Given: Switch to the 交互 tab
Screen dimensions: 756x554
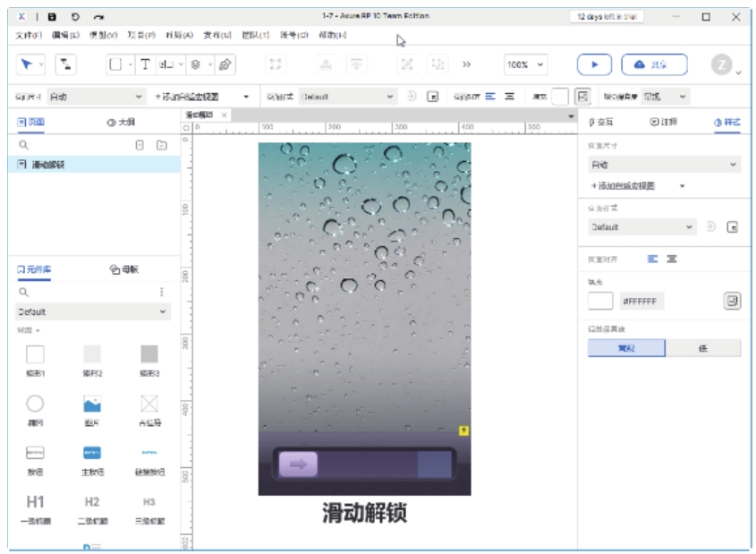Looking at the screenshot, I should pyautogui.click(x=600, y=122).
